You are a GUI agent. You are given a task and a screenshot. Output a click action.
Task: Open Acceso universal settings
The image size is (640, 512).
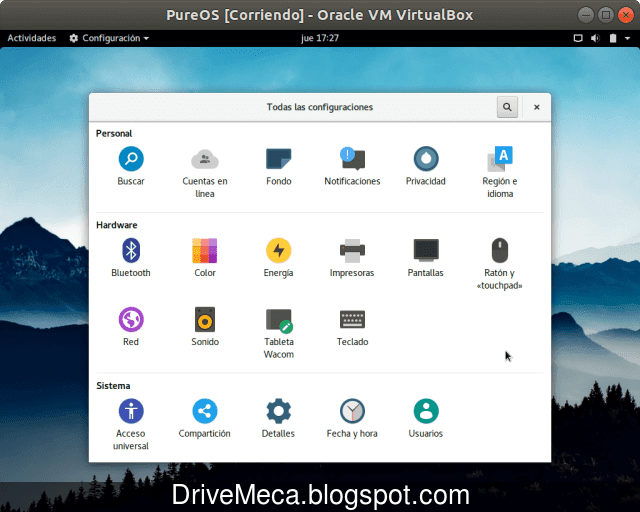(x=131, y=425)
